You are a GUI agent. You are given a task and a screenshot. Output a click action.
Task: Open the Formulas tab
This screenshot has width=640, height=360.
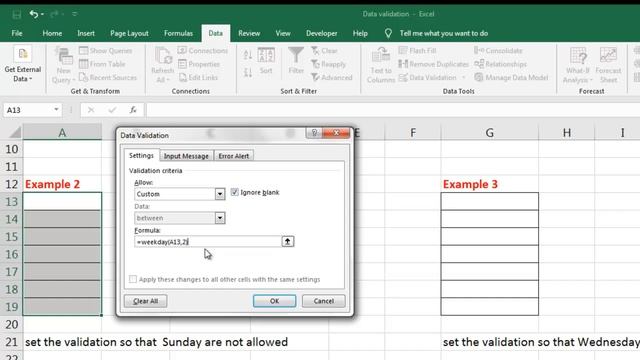[x=178, y=33]
